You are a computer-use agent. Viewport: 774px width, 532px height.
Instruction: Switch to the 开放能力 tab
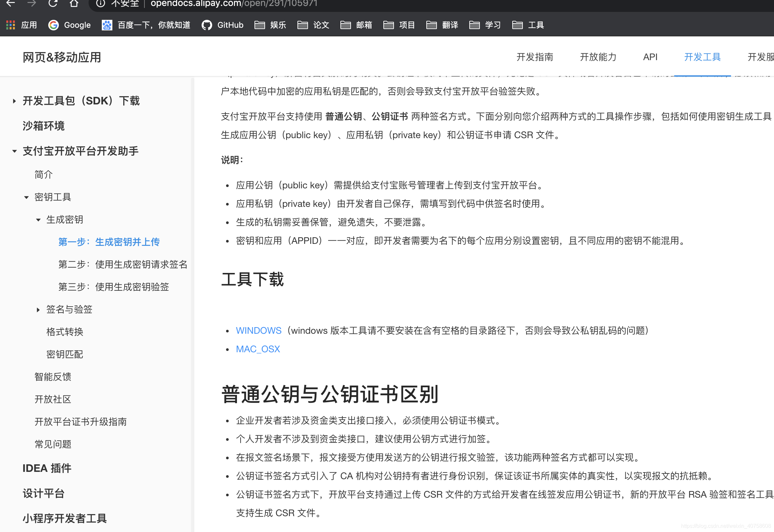[598, 57]
